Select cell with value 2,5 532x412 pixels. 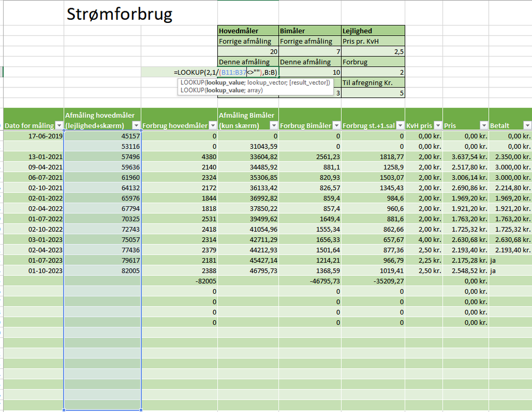point(373,52)
